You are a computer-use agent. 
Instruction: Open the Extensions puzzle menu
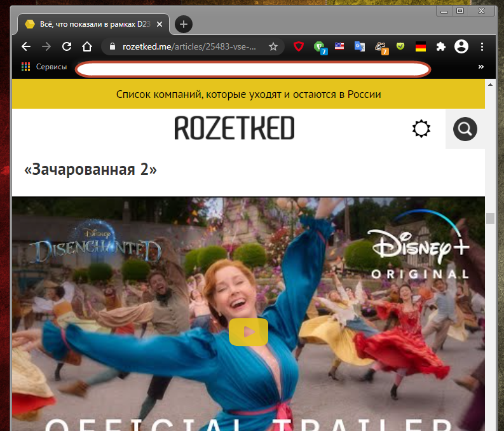440,47
